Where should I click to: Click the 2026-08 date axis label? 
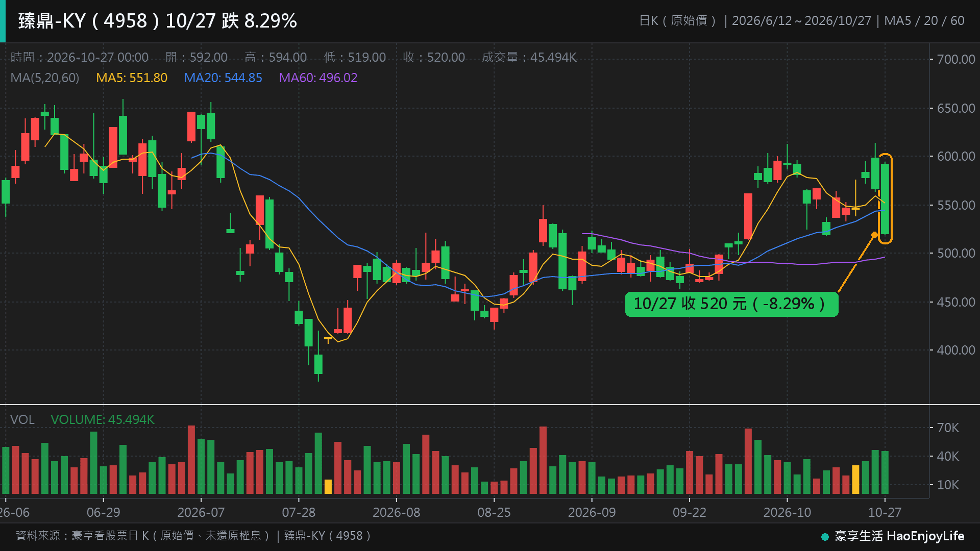point(397,512)
